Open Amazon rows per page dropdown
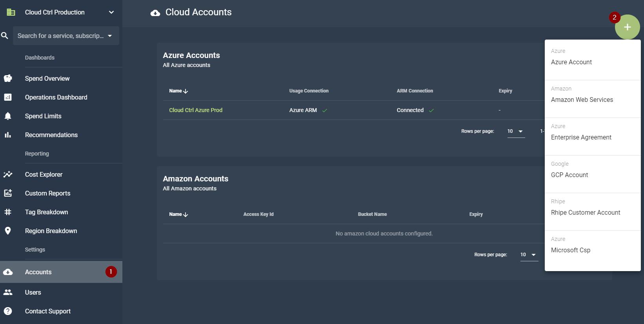This screenshot has height=324, width=644. point(529,255)
